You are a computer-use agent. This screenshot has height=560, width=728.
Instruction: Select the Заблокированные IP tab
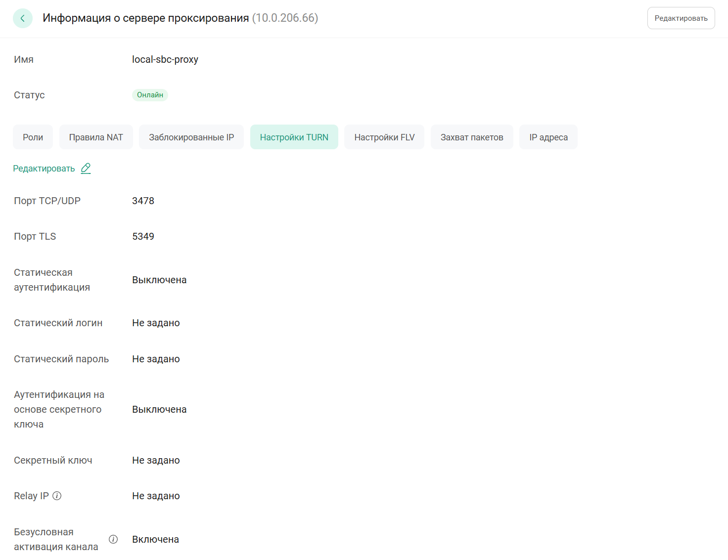click(191, 137)
